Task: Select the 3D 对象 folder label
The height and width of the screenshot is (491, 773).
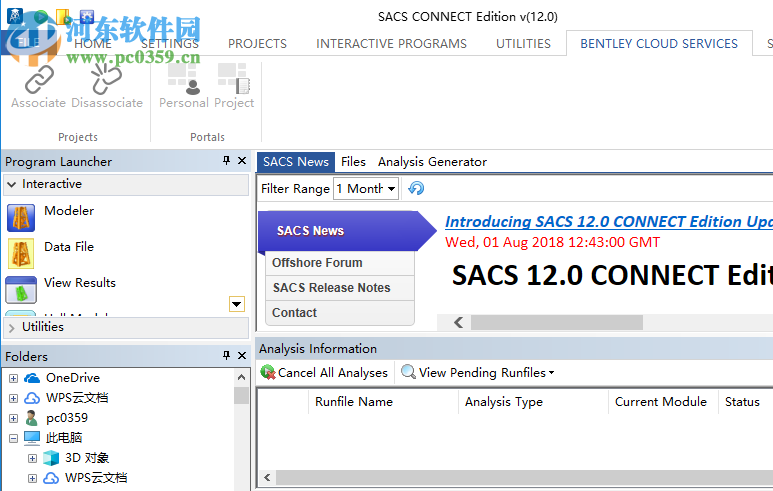Action: [x=87, y=458]
